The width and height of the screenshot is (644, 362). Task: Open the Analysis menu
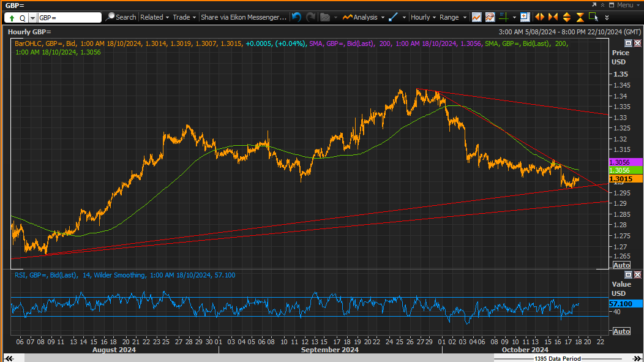[364, 17]
